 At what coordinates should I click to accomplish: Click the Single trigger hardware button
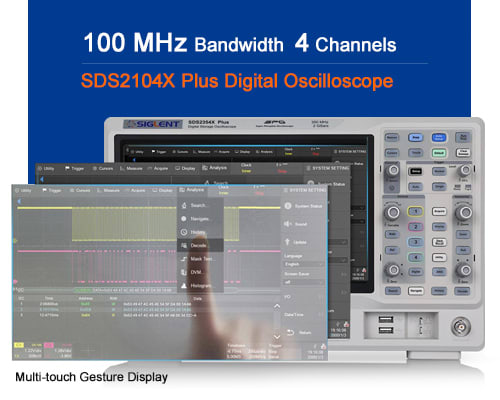(x=439, y=186)
